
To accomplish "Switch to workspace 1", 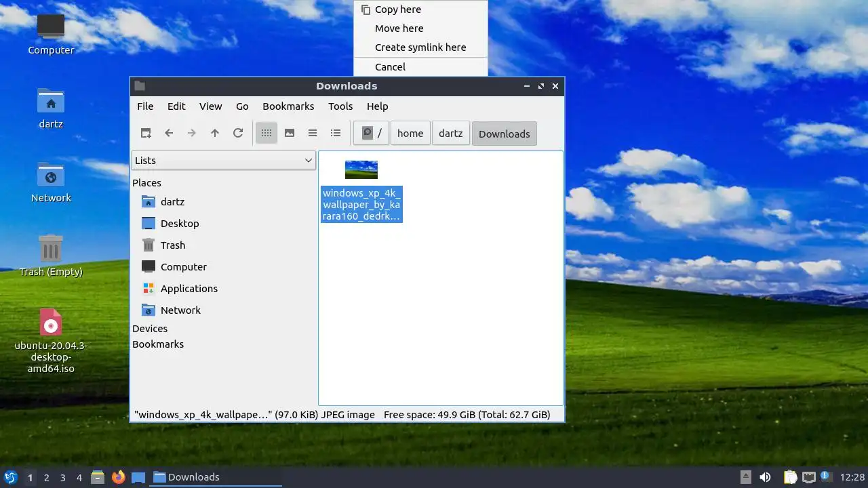I will pyautogui.click(x=30, y=478).
